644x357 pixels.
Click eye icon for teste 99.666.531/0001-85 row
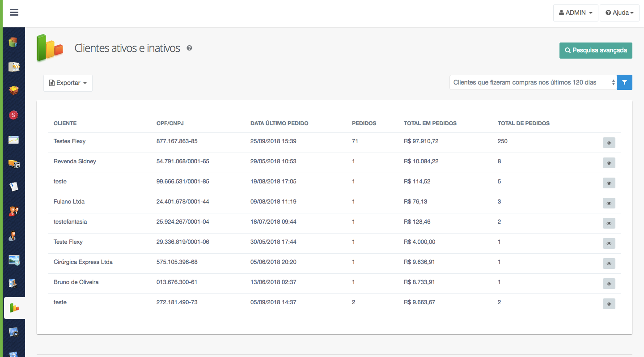[x=609, y=183]
